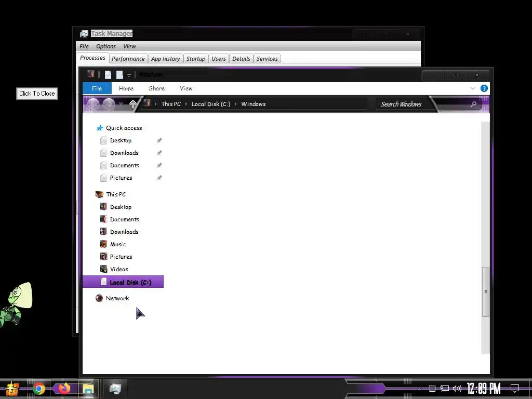
Task: Click the Back navigation button
Action: pos(94,104)
